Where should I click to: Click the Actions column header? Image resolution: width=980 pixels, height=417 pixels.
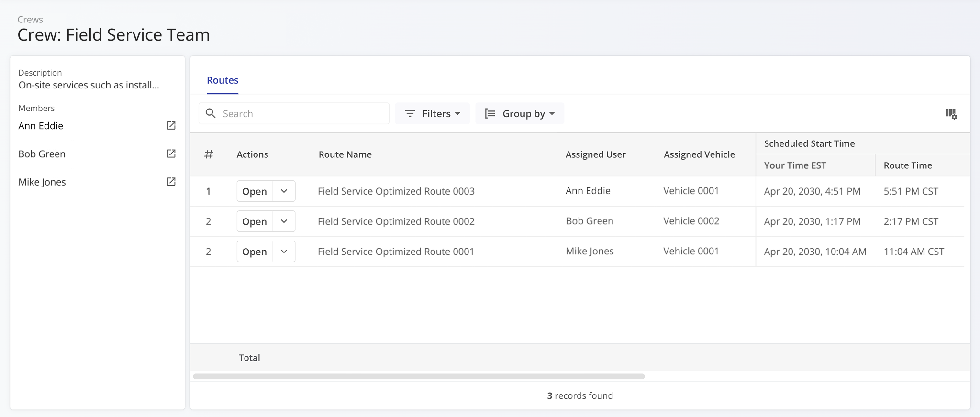tap(252, 154)
